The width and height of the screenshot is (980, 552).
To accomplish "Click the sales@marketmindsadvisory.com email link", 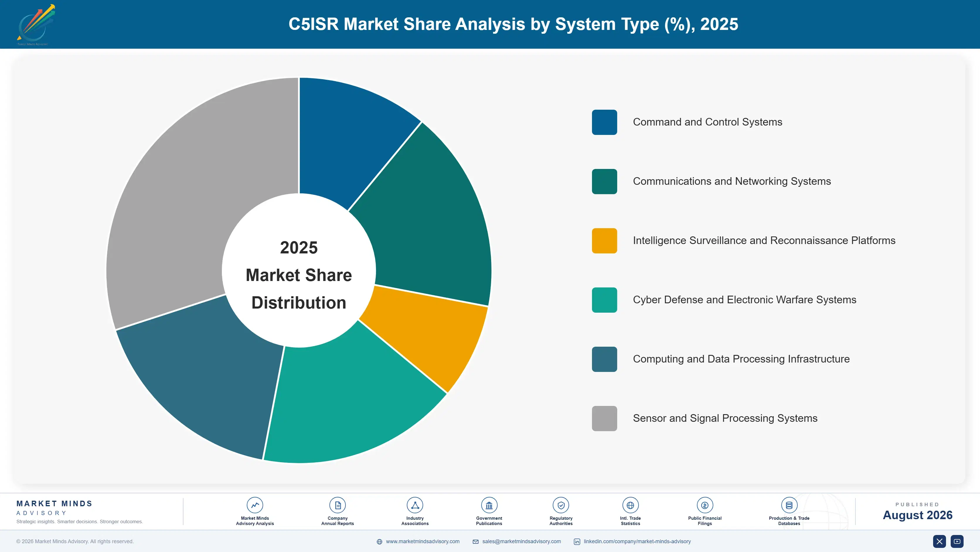I will tap(522, 541).
